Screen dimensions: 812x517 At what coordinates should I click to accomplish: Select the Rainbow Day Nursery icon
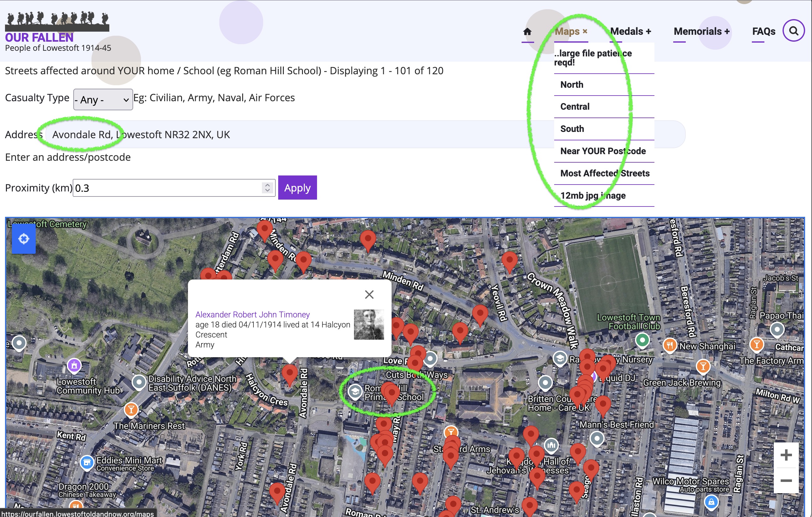pyautogui.click(x=560, y=358)
